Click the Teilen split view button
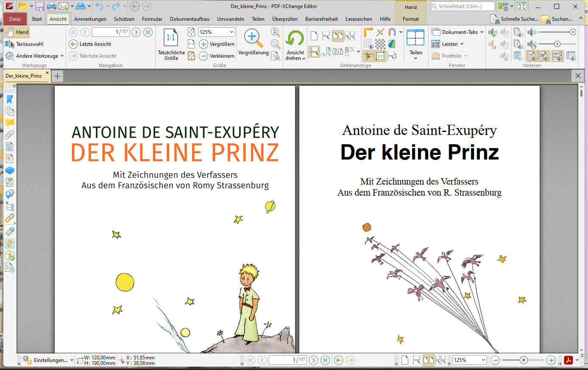The image size is (588, 370). [415, 44]
